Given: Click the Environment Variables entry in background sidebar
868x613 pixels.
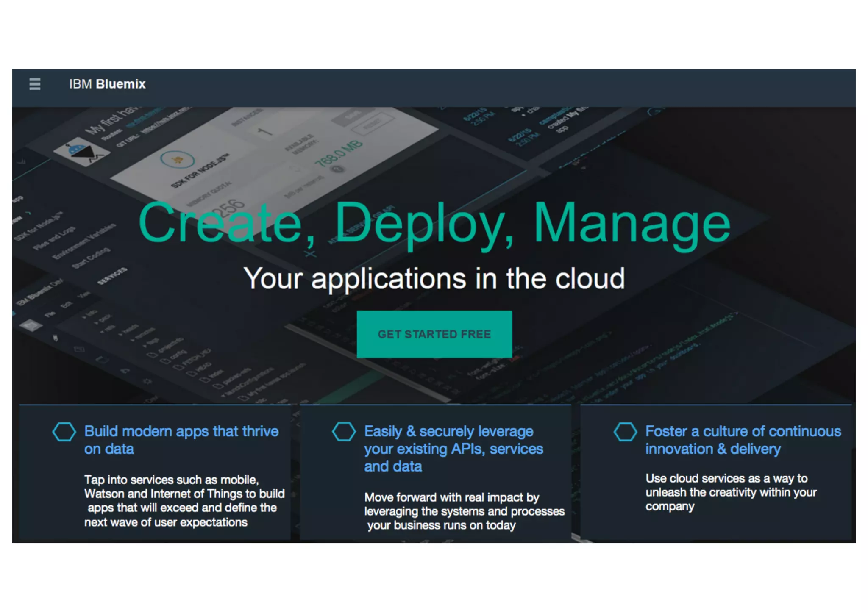Looking at the screenshot, I should point(83,241).
